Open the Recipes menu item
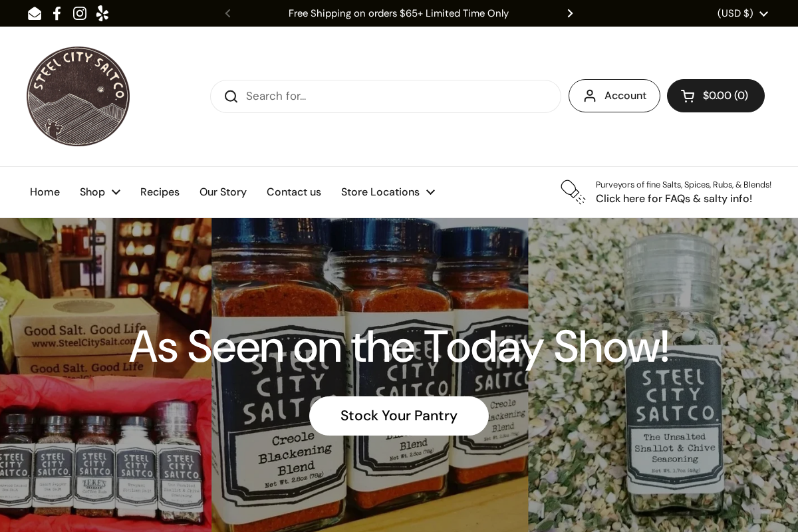The height and width of the screenshot is (532, 798). pyautogui.click(x=160, y=192)
